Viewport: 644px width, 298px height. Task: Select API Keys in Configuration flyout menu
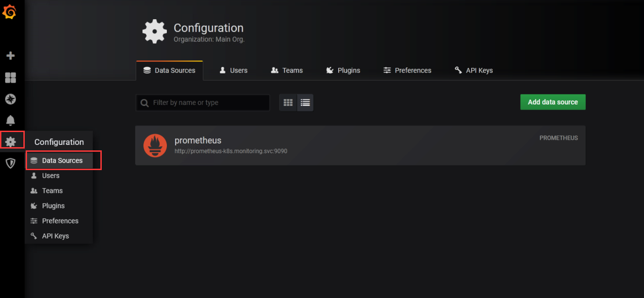click(59, 236)
